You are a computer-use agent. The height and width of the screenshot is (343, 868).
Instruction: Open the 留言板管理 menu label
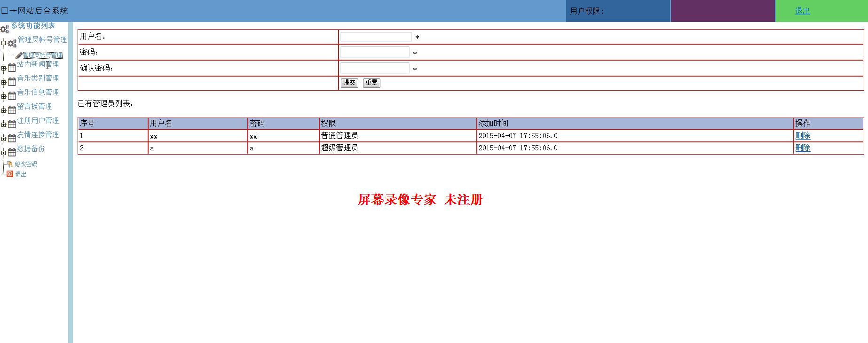[34, 107]
